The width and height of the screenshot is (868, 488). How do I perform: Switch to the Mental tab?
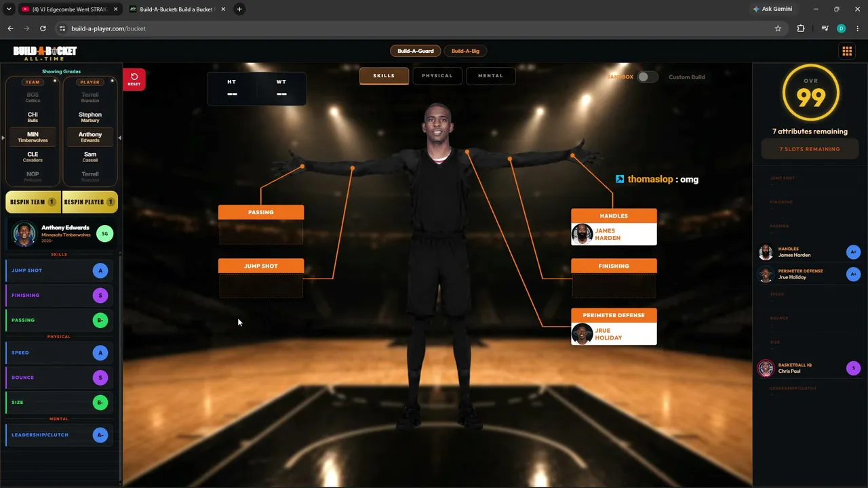490,76
